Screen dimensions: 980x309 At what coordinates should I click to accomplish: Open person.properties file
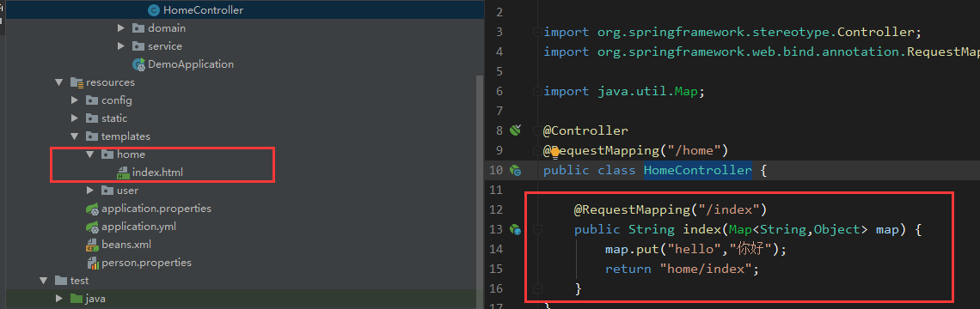pos(146,263)
